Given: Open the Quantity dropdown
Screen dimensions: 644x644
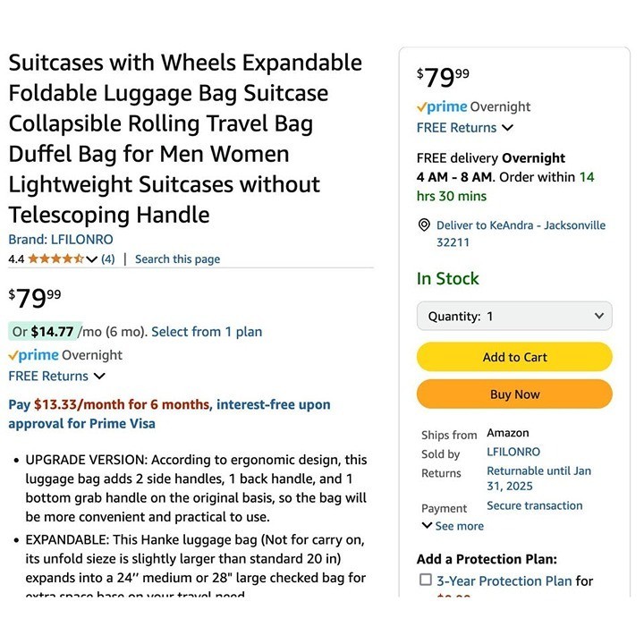Looking at the screenshot, I should coord(514,316).
